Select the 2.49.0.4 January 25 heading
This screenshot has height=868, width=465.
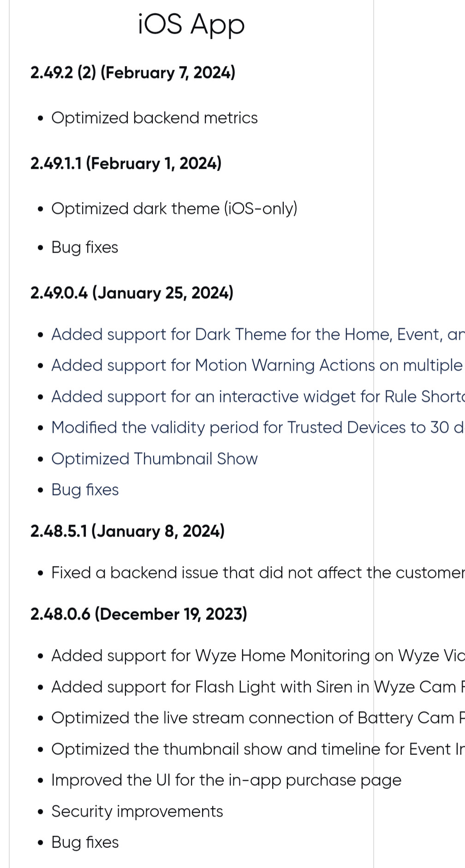(x=132, y=293)
